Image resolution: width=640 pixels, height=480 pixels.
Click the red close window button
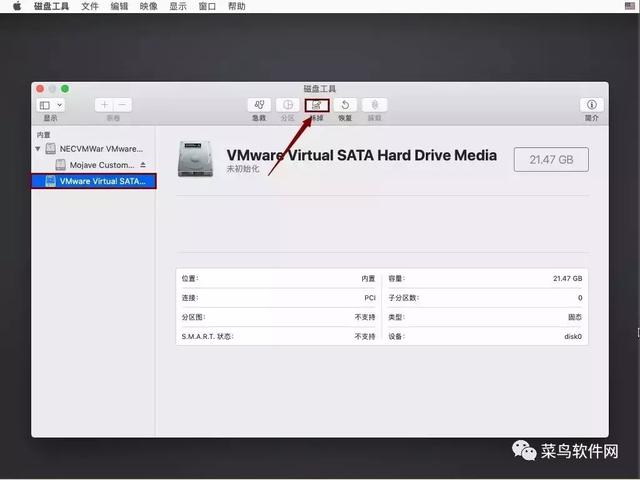tap(40, 89)
